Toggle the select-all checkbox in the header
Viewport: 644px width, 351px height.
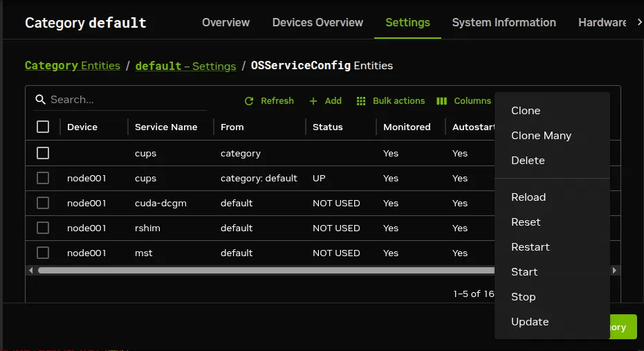43,127
